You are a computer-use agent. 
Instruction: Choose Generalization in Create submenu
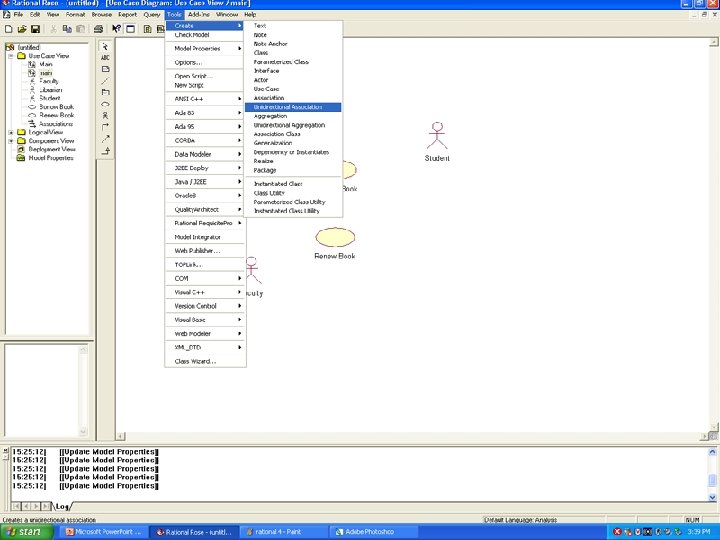[x=293, y=143]
